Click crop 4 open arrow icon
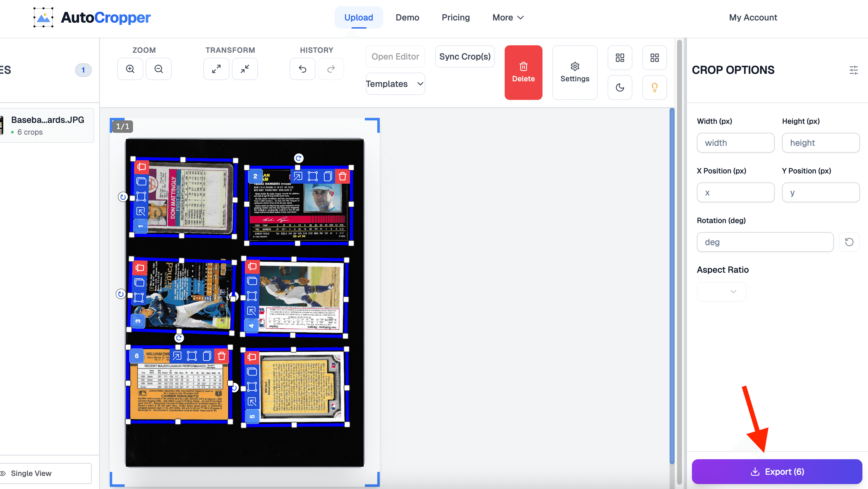Screen dimensions: 868x489 252,311
